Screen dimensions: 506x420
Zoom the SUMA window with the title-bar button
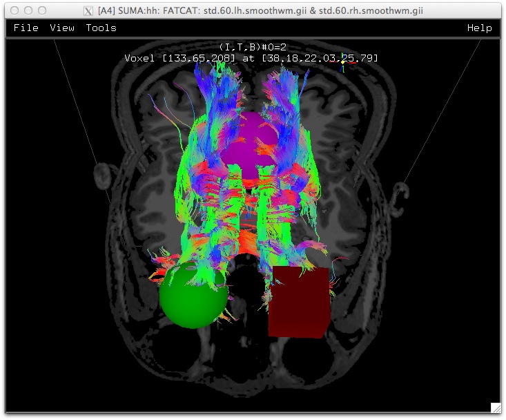pos(41,10)
